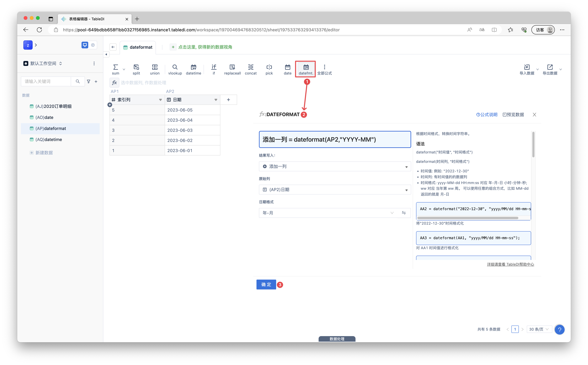
Task: Select the datetime formula tool
Action: click(x=193, y=69)
